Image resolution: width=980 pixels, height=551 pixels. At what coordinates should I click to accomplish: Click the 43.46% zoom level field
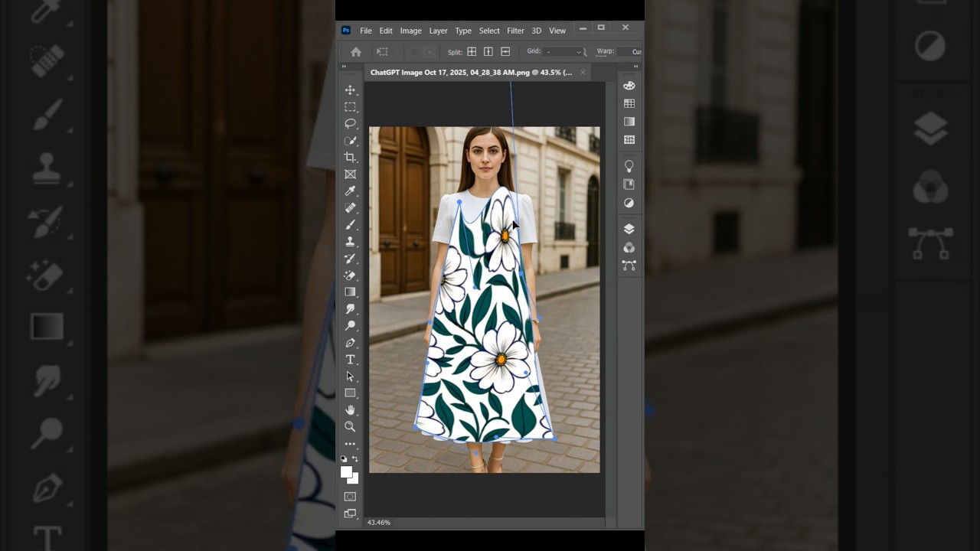(379, 523)
